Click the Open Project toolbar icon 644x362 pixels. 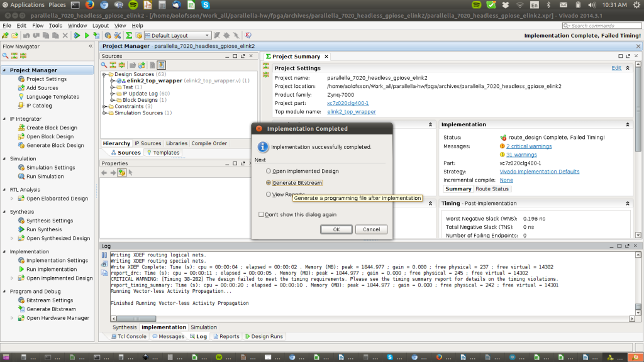14,36
